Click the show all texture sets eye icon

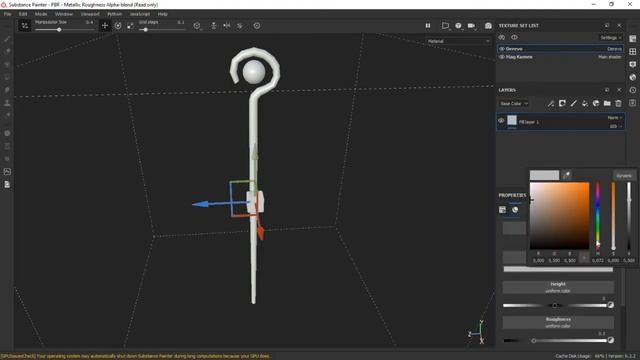pyautogui.click(x=514, y=37)
